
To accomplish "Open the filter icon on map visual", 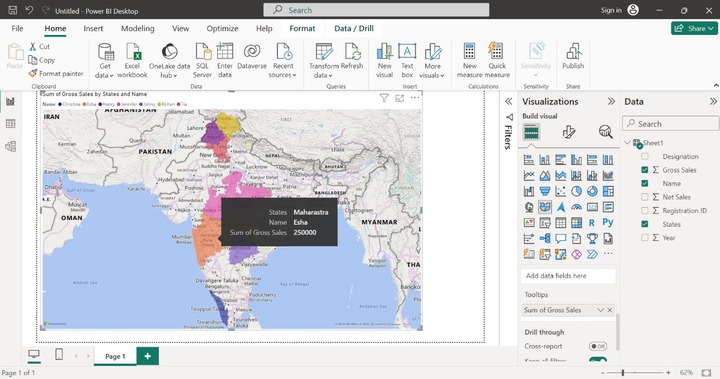I will [384, 98].
